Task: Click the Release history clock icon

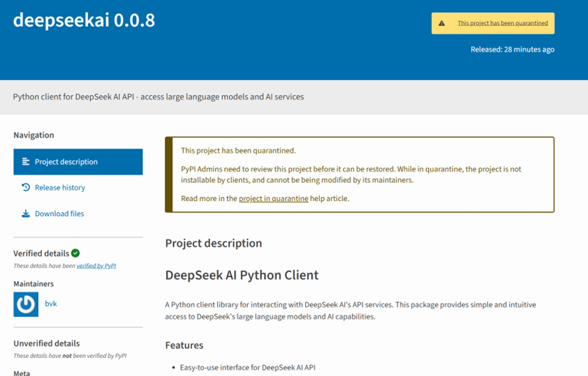Action: click(x=26, y=188)
